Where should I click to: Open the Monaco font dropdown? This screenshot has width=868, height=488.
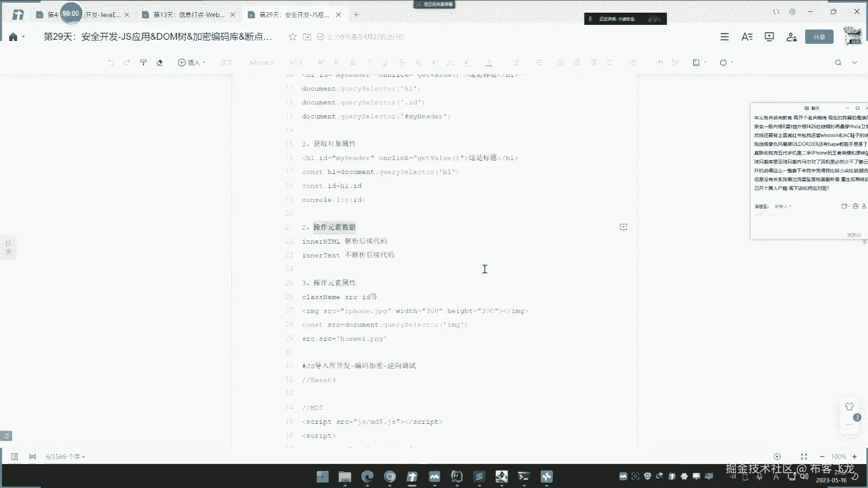(x=262, y=62)
